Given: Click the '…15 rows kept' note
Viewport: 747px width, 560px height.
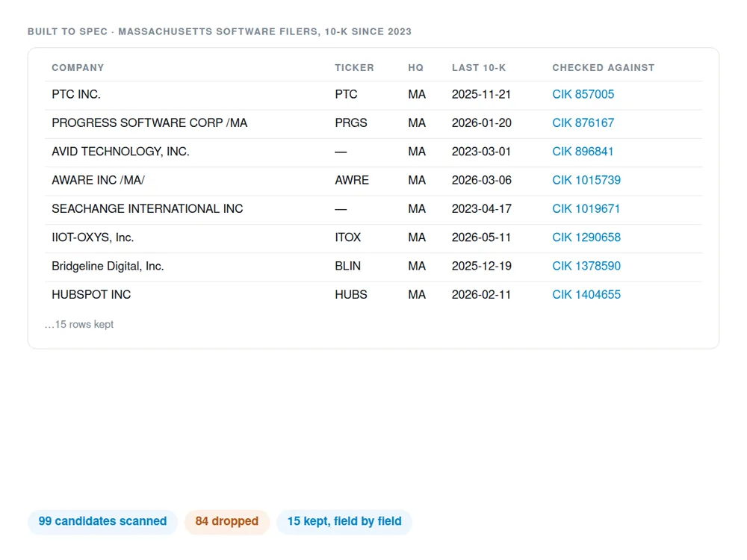Looking at the screenshot, I should pyautogui.click(x=79, y=324).
